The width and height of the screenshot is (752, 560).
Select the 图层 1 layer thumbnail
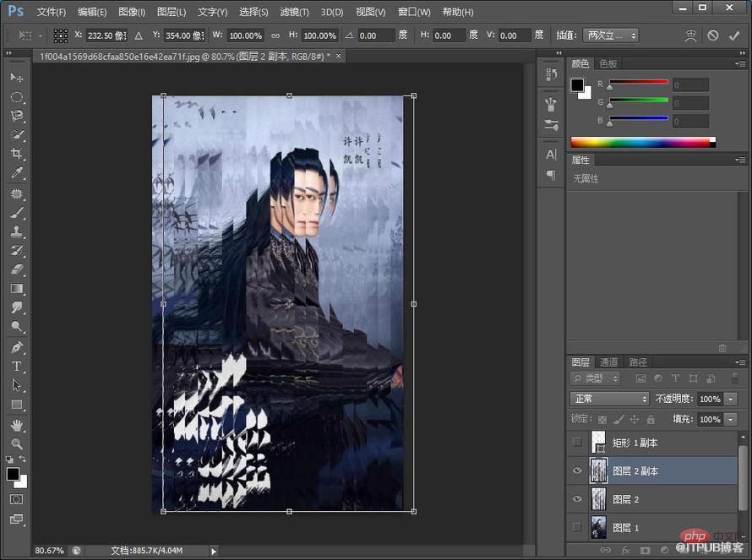pyautogui.click(x=598, y=527)
